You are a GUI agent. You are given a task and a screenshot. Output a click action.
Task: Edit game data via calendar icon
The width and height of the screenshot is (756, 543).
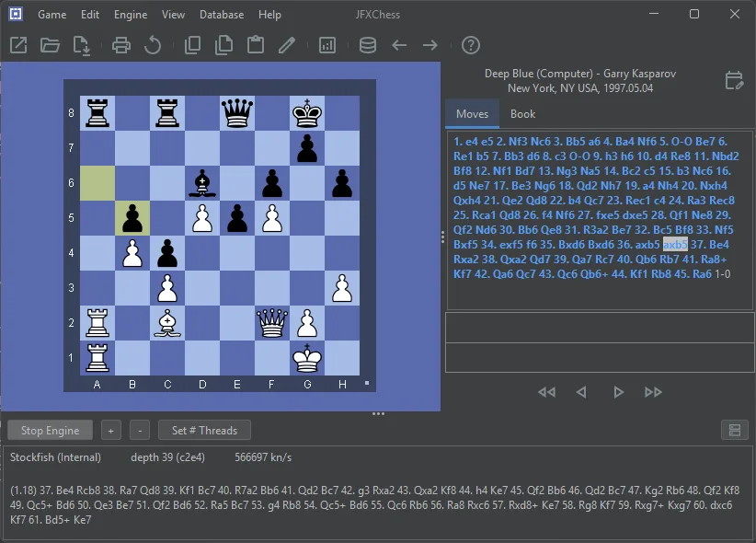[734, 80]
